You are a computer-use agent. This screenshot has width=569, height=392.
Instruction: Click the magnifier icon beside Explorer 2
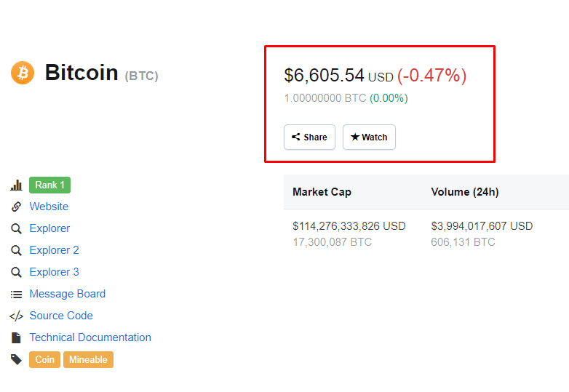[16, 250]
